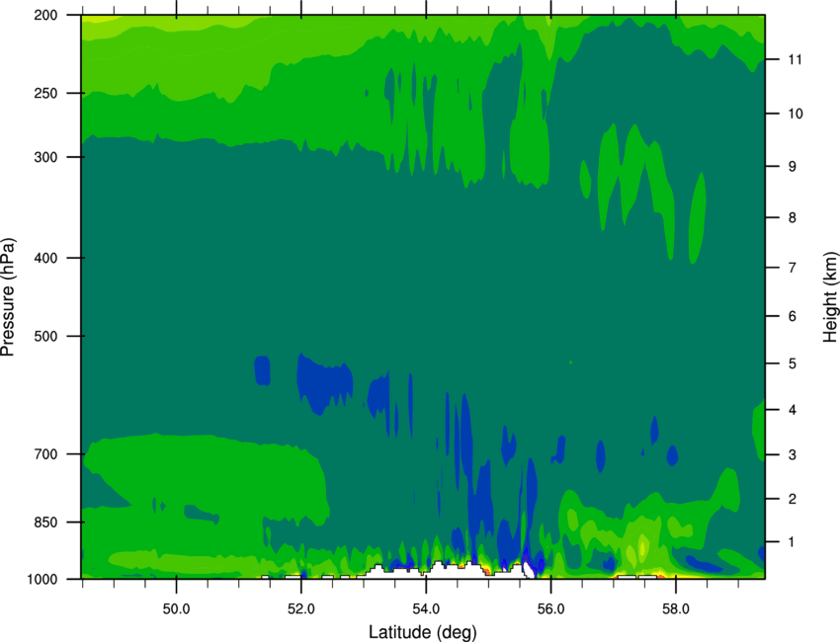Click the 56.0 latitude tick label
Viewport: 840px width, 642px height.
click(550, 609)
